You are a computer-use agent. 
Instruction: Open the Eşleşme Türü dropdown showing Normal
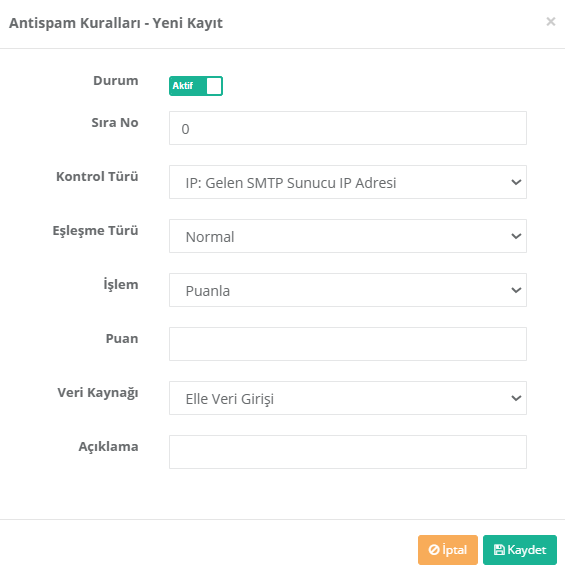tap(348, 236)
